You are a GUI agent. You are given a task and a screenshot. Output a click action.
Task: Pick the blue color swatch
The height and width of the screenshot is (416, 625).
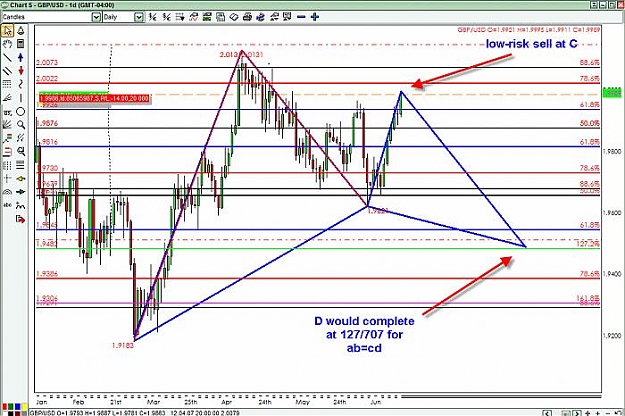[16, 407]
